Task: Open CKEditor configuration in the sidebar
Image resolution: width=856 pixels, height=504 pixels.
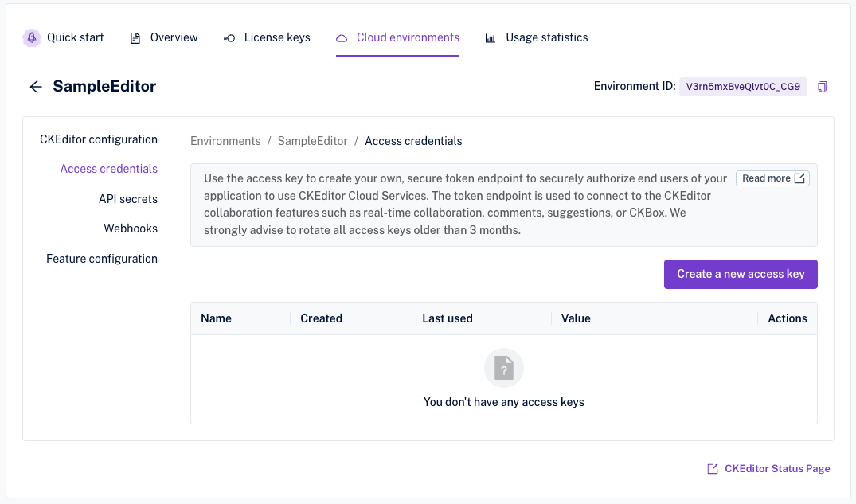Action: pyautogui.click(x=99, y=139)
